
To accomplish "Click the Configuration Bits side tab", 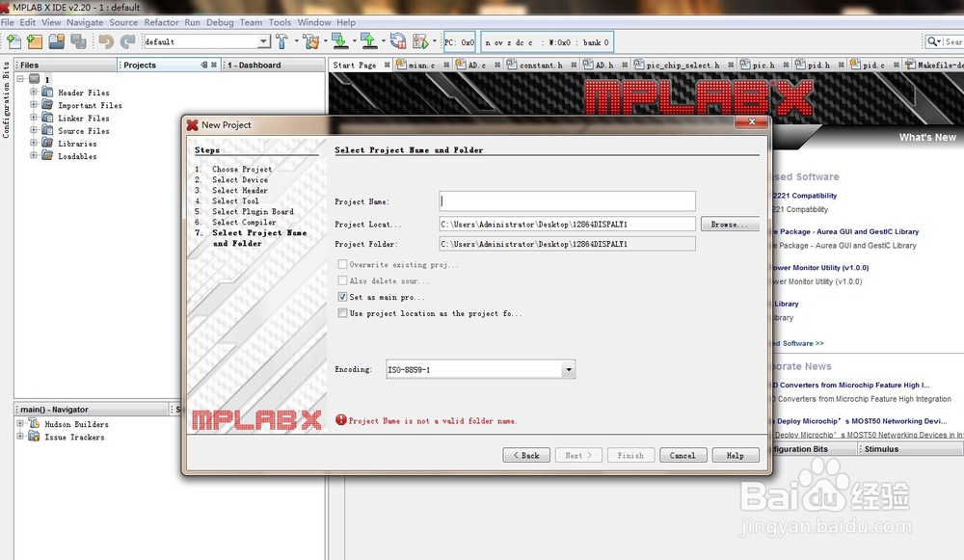I will (6, 99).
